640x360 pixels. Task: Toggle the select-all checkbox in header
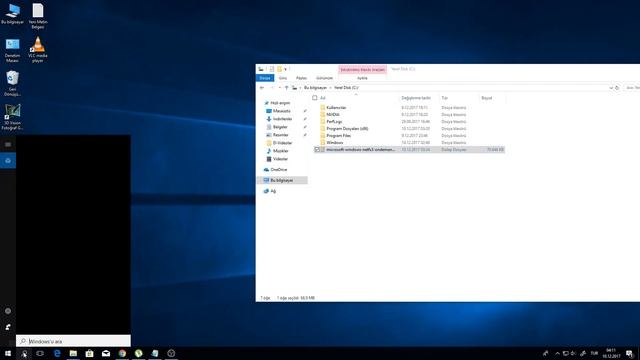(315, 98)
